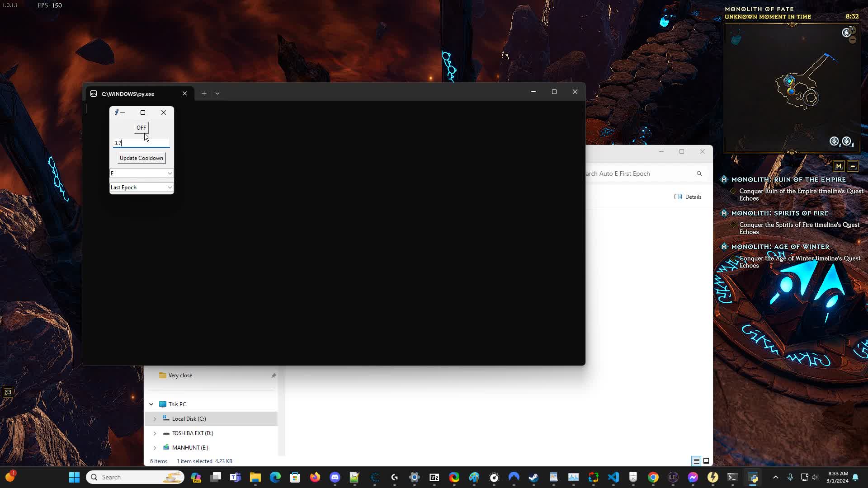Open the Details pane in File Explorer
868x488 pixels.
(688, 197)
